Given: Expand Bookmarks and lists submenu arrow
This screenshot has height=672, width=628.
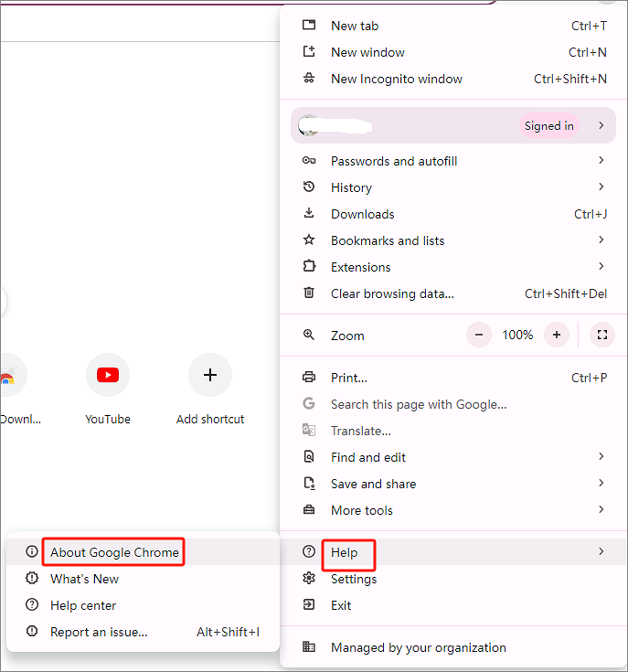Looking at the screenshot, I should coord(601,240).
